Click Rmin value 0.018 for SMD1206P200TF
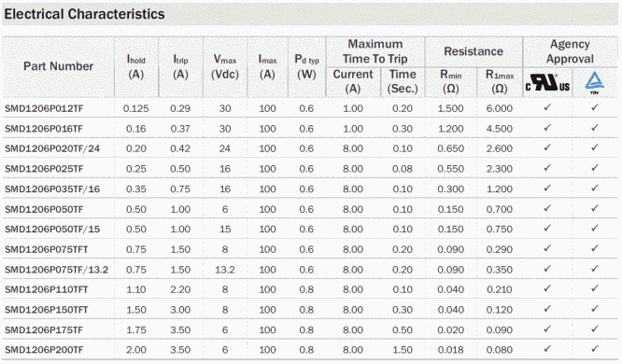The height and width of the screenshot is (364, 622). 451,350
